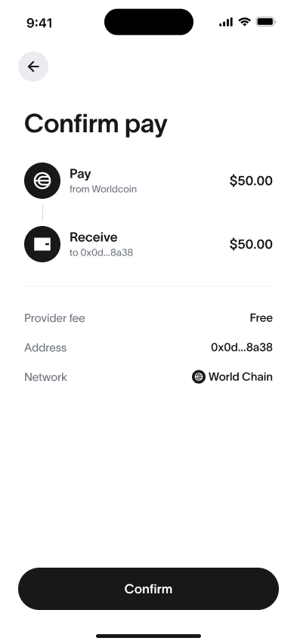The height and width of the screenshot is (644, 297).
Task: Select the Receive amount $50.00
Action: pos(251,244)
